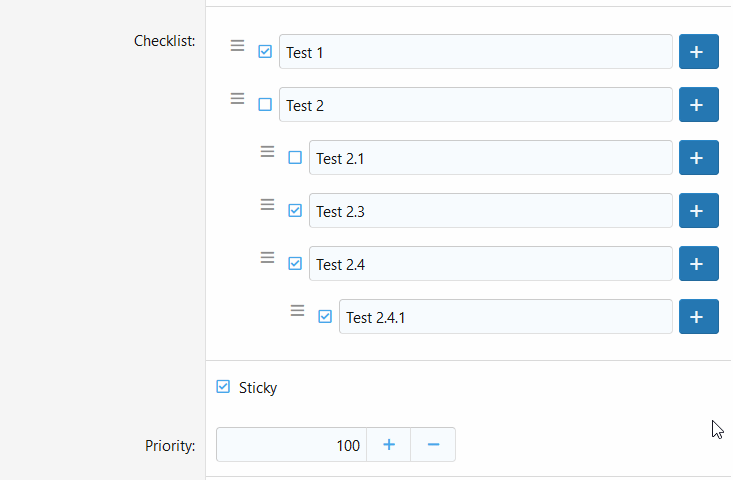
Task: Uncheck the Test 1 checklist item
Action: pos(265,51)
